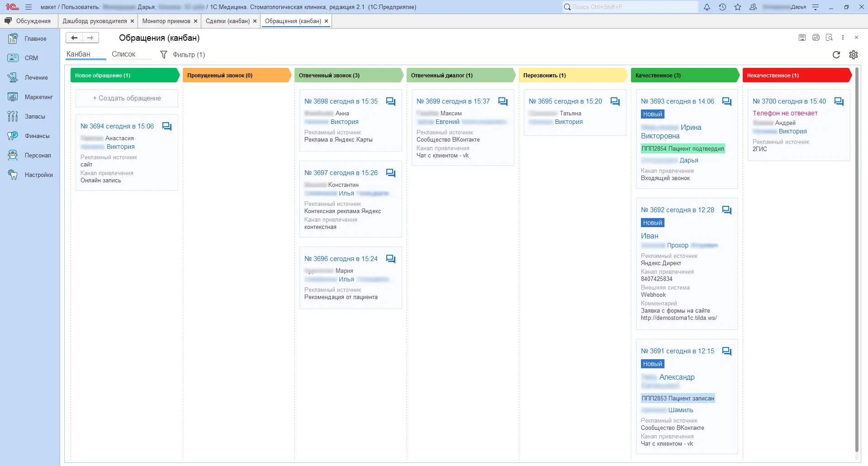Switch to the Сделки (канбан) tab
Viewport: 868px width, 466px height.
tap(228, 21)
